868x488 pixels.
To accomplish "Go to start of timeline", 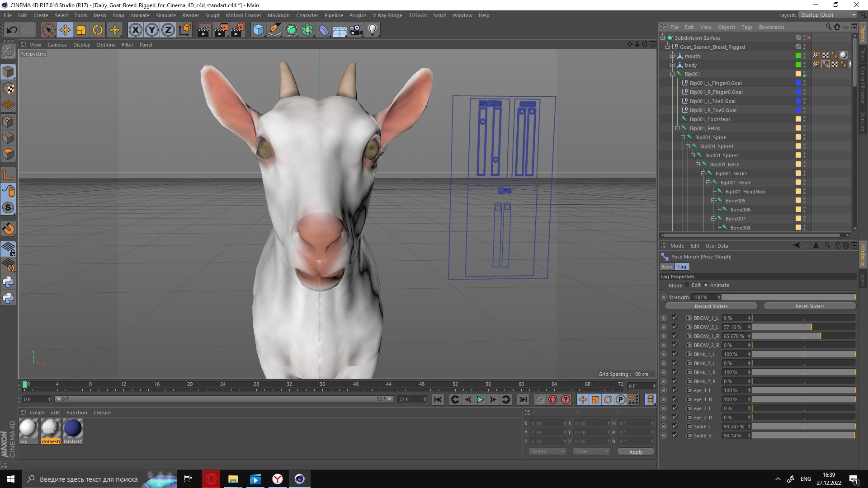I will click(438, 399).
